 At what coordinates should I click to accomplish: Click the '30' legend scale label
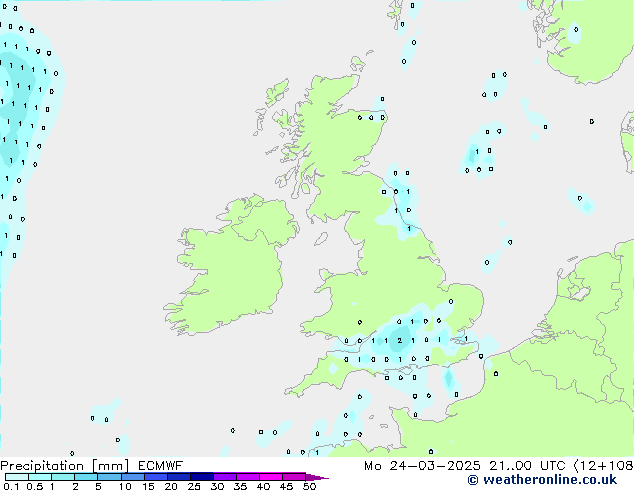point(217,486)
